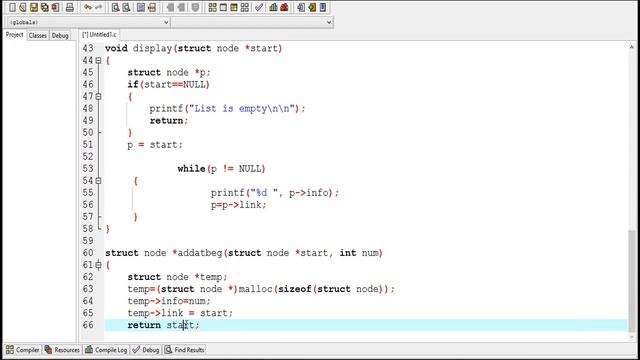Screen dimensions: 640x360
Task: Click the Save file toolbar icon
Action: click(34, 7)
